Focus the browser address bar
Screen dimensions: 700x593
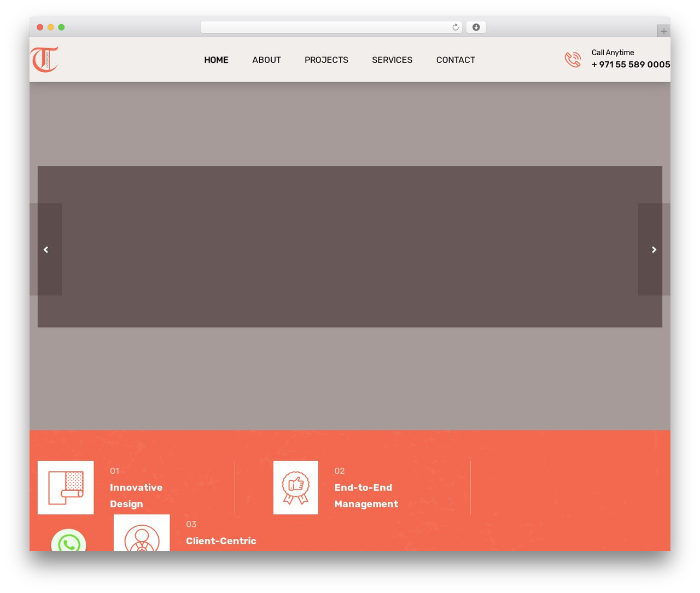pos(331,27)
